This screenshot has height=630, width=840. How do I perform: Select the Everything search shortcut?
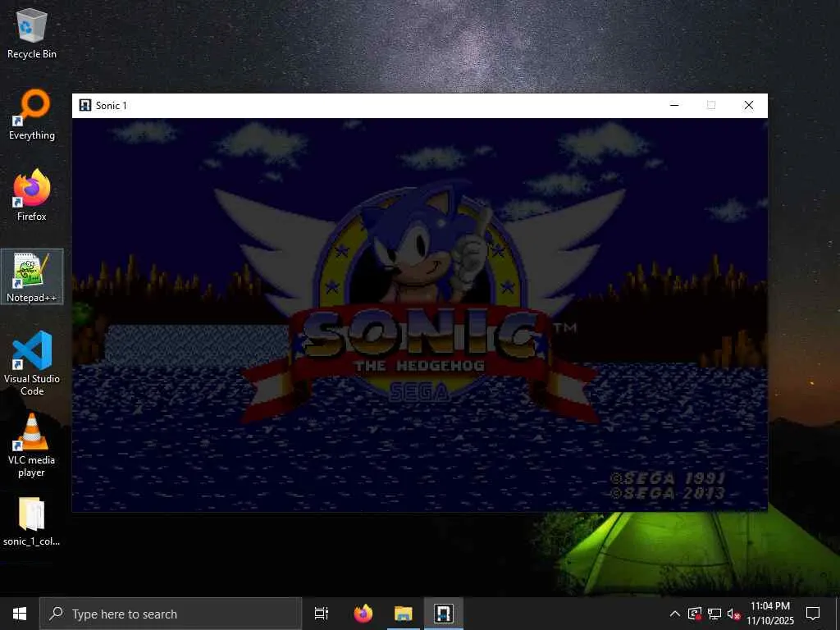tap(32, 115)
